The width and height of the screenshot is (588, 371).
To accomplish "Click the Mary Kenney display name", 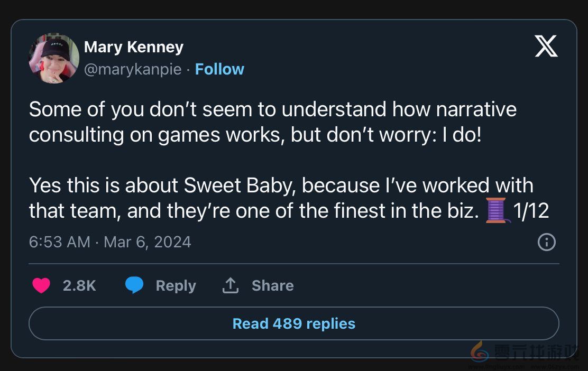I will click(x=134, y=47).
